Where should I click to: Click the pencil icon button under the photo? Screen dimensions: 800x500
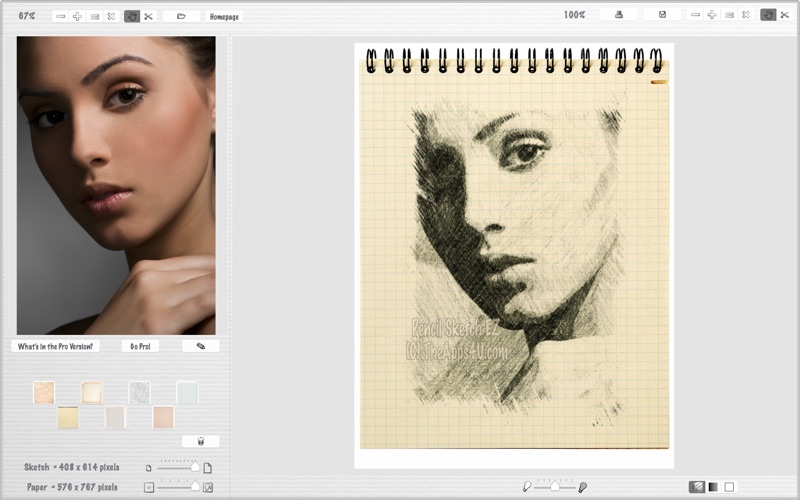(201, 346)
